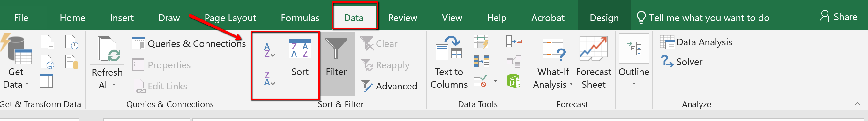This screenshot has width=868, height=121.
Task: Open the File tab
Action: [x=21, y=18]
